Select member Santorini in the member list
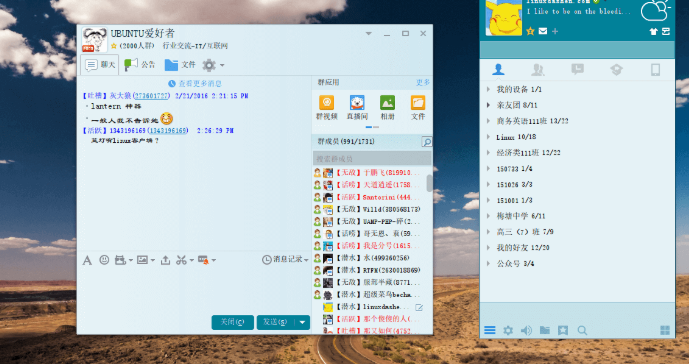The width and height of the screenshot is (689, 364). coord(373,197)
